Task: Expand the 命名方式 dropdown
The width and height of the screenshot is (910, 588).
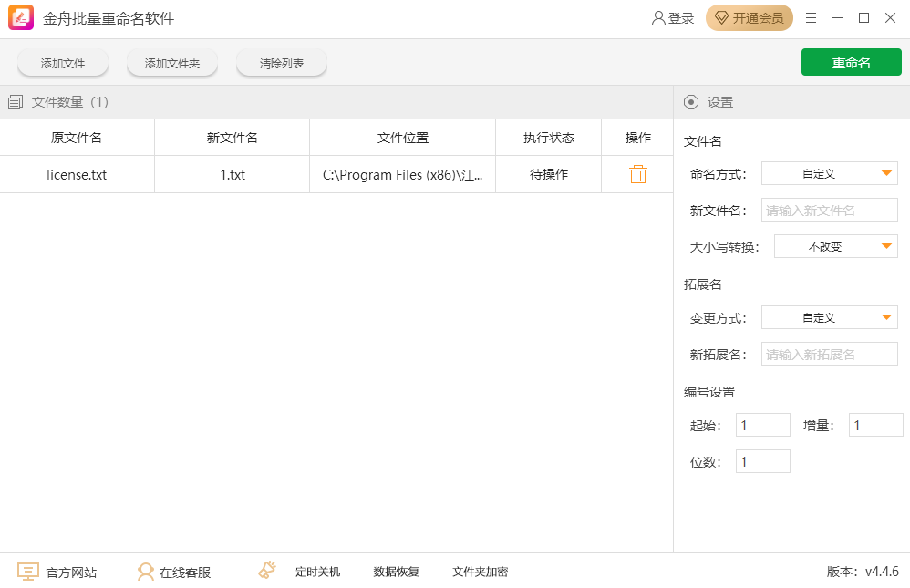Action: coord(829,173)
